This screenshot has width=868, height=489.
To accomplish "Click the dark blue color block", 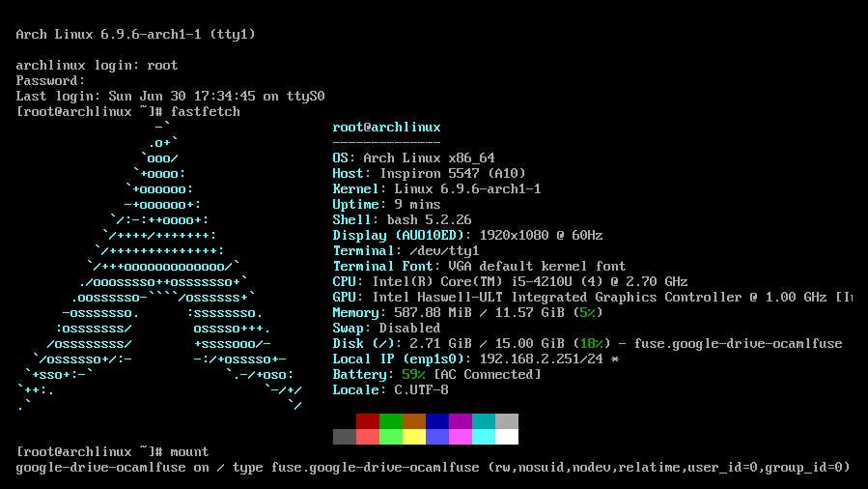I will (x=437, y=421).
